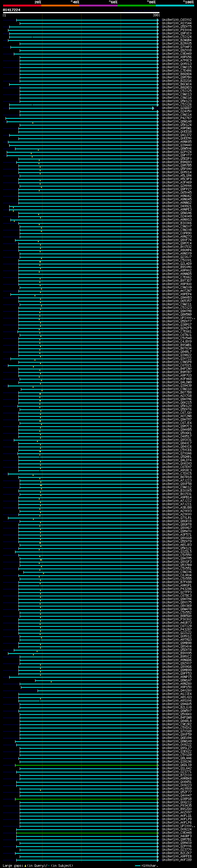
Task: Select the UniRef100_Q5K123 label
Action: pos(176,101)
